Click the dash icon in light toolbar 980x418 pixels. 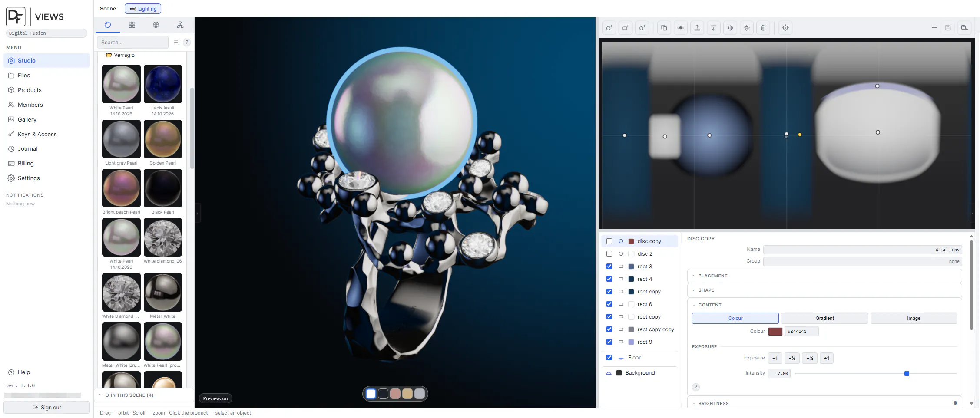[x=934, y=28]
